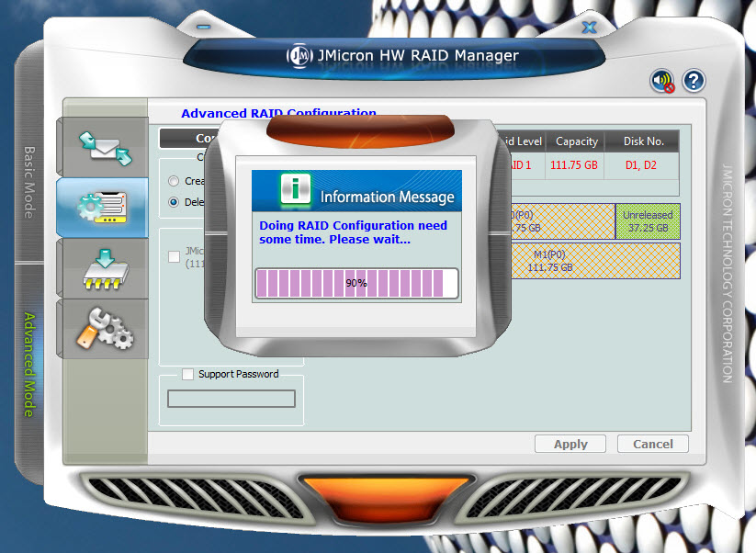Open the question mark help icon
756x553 pixels.
[694, 81]
